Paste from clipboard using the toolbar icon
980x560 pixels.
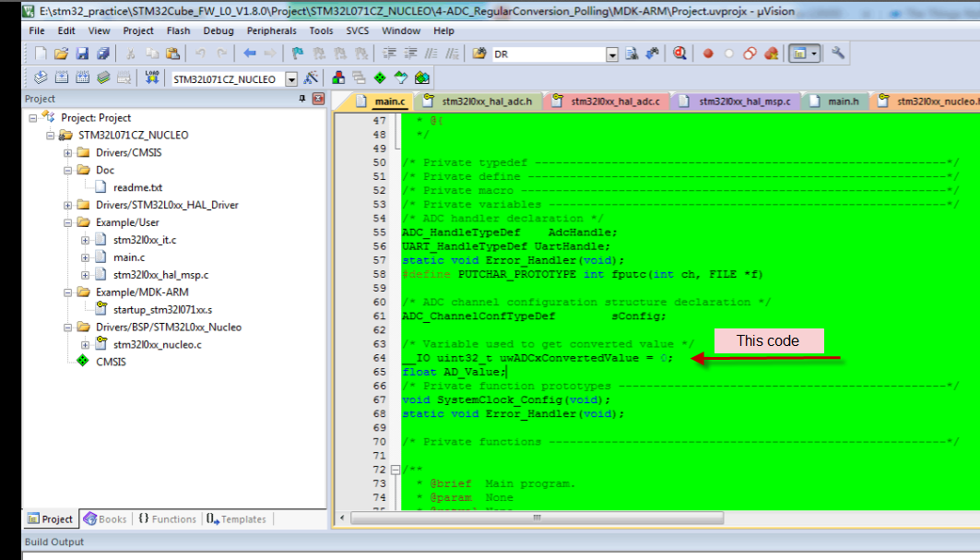[173, 54]
